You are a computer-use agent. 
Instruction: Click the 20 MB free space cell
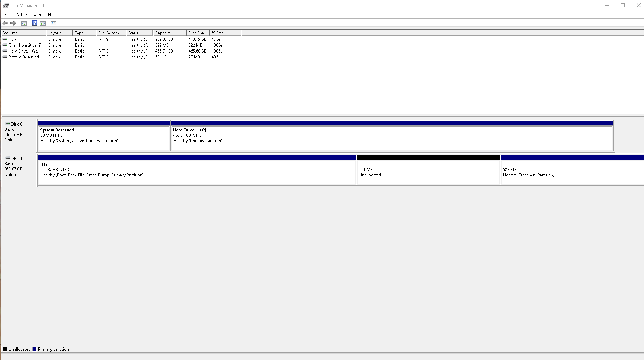pos(194,57)
